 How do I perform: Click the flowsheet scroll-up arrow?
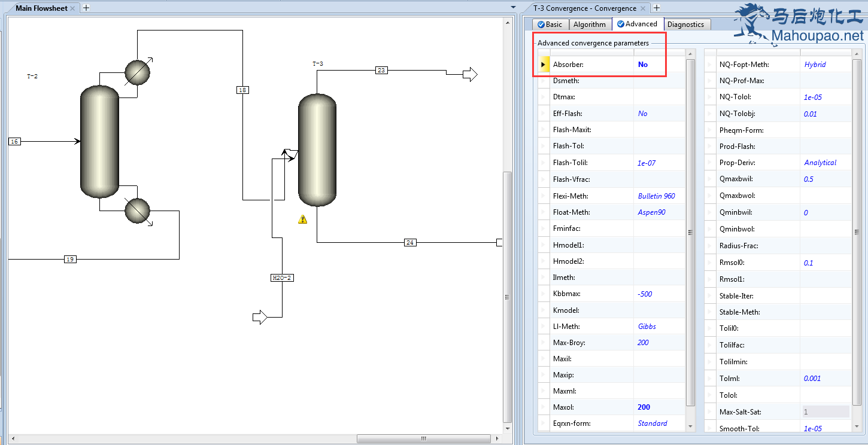[508, 22]
